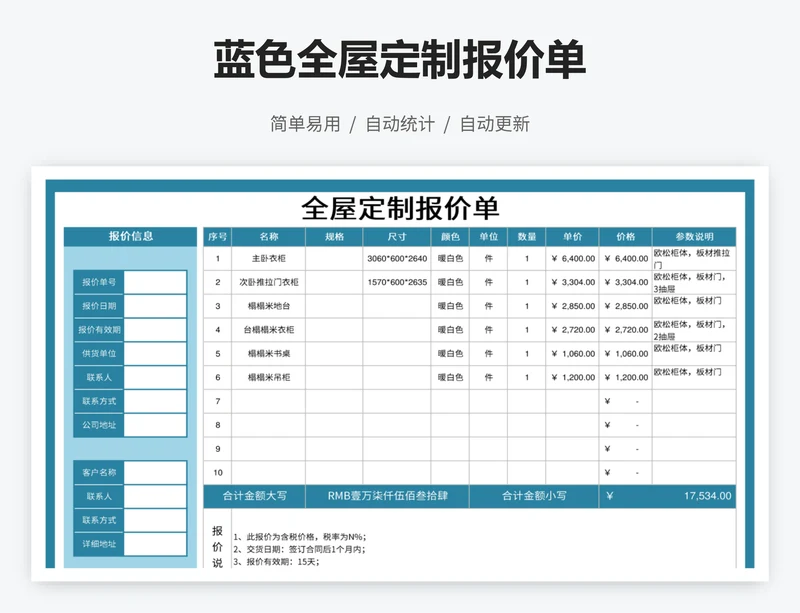Click the 单价 cell showing 2,850.00
This screenshot has height=613, width=800.
(572, 306)
